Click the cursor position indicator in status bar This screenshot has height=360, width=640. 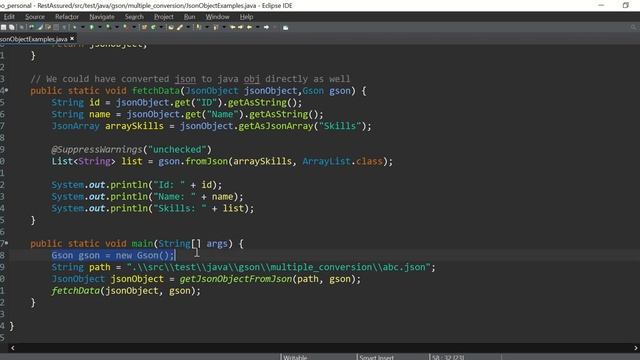[448, 357]
